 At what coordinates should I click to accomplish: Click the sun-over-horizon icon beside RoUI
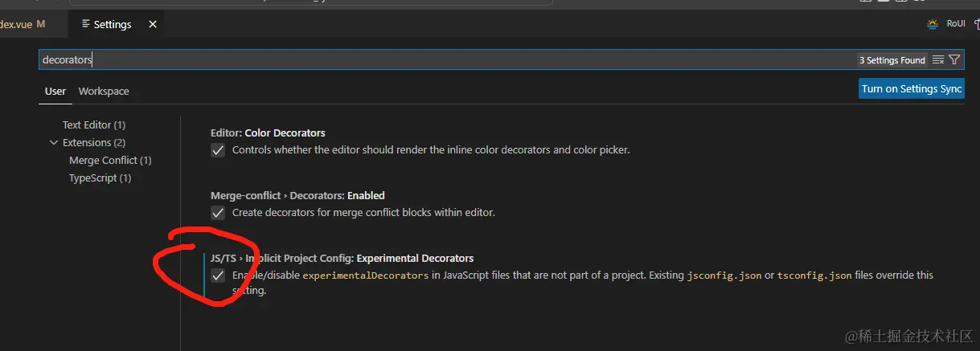tap(933, 24)
